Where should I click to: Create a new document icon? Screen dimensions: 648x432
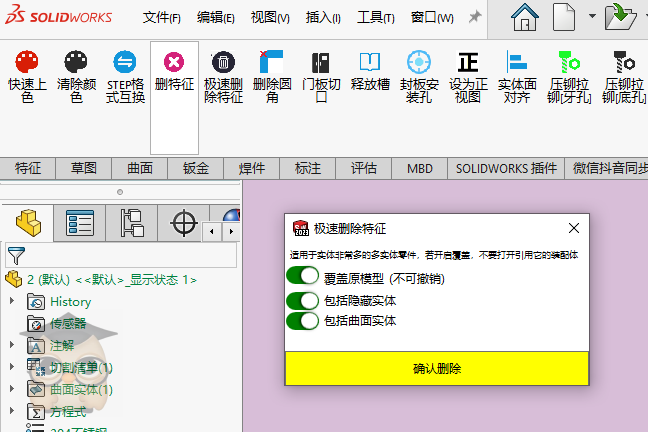[564, 17]
